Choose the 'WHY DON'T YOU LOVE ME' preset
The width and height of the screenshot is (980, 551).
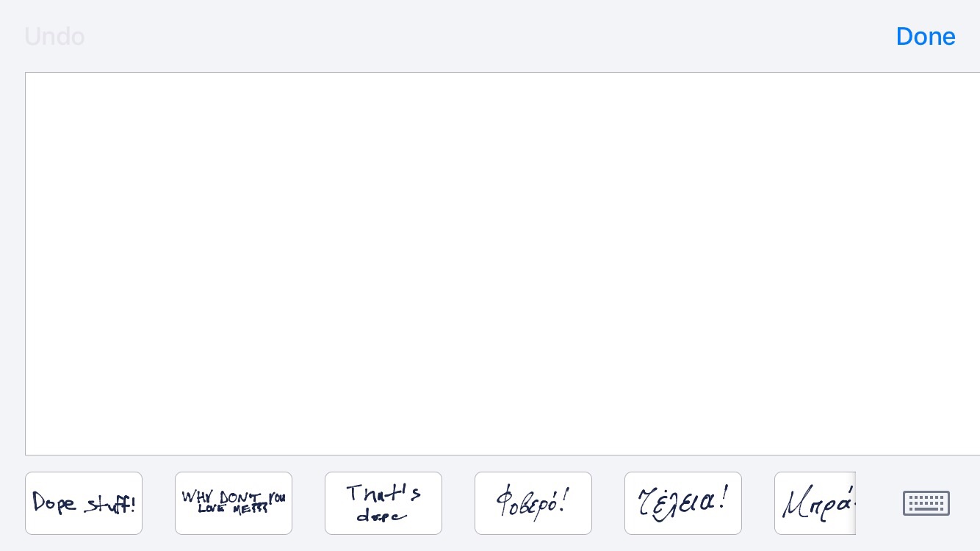click(234, 503)
